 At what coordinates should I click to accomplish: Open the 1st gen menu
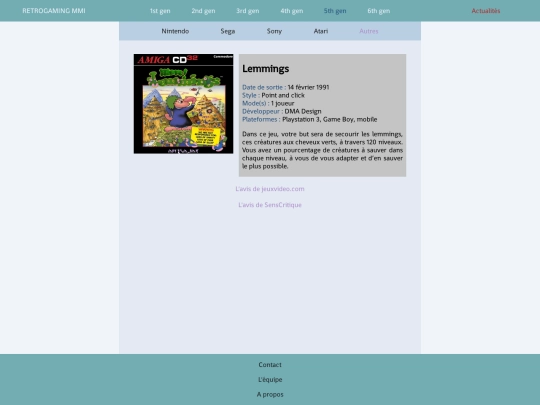coord(160,11)
